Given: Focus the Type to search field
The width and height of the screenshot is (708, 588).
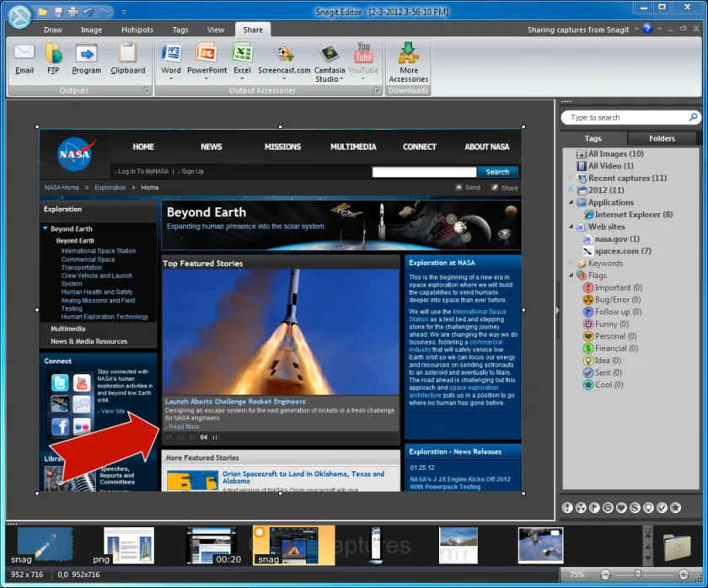Looking at the screenshot, I should pyautogui.click(x=625, y=118).
